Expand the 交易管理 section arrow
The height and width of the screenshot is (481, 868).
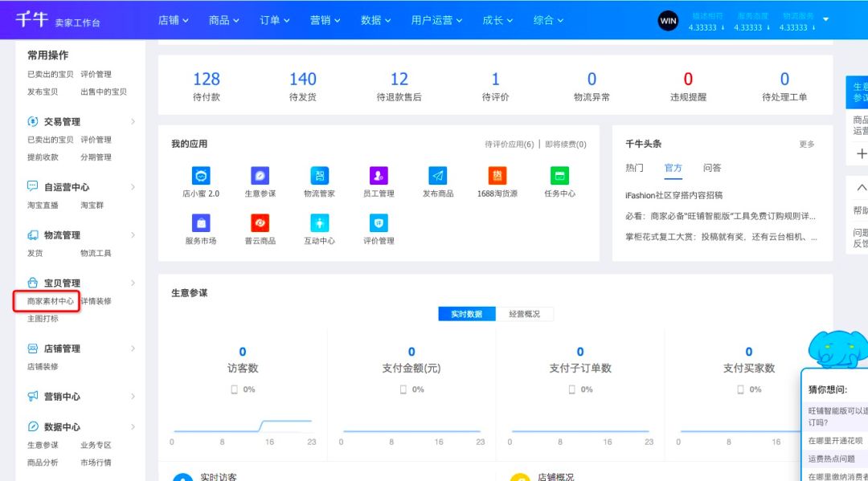coord(133,121)
